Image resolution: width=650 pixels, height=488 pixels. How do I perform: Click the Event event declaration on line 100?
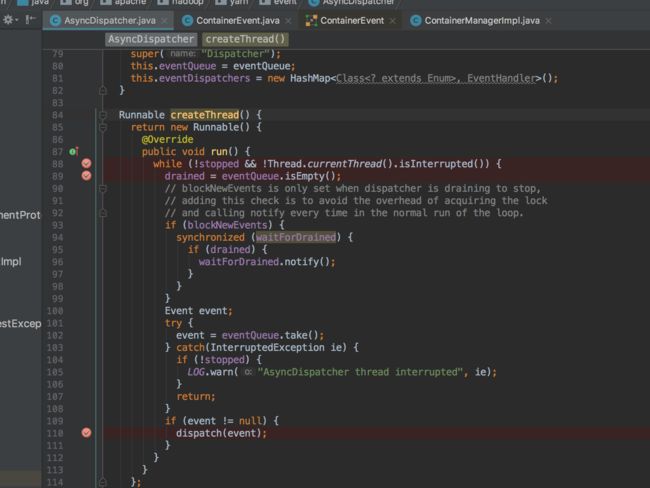coord(198,311)
